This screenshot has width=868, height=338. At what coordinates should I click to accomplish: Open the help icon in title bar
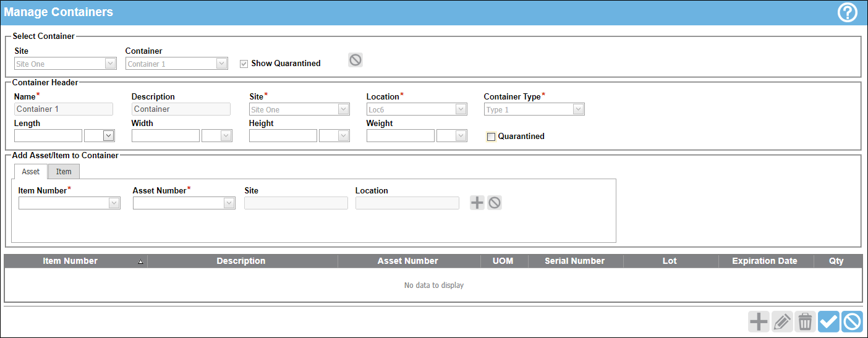coord(847,12)
